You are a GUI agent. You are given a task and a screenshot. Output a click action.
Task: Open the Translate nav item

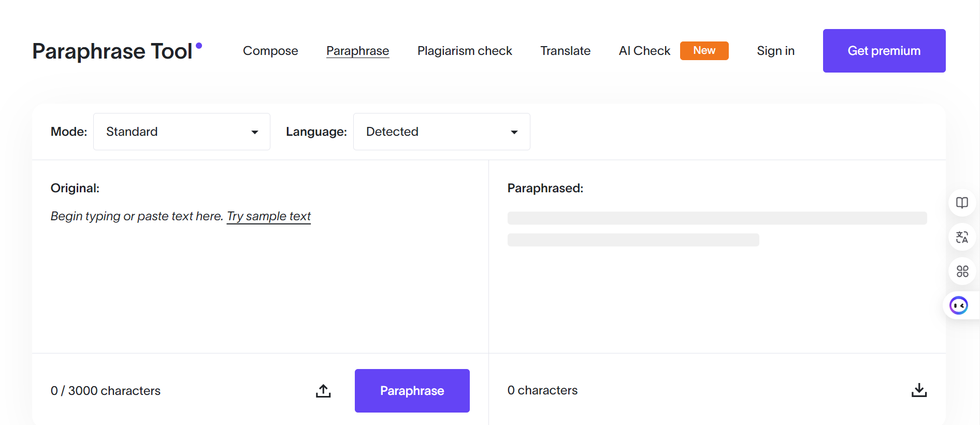click(565, 51)
